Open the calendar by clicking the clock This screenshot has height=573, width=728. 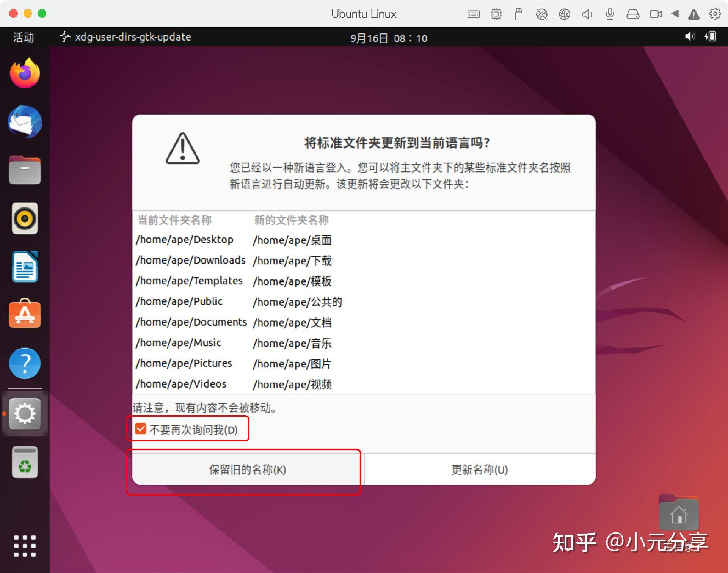click(388, 38)
